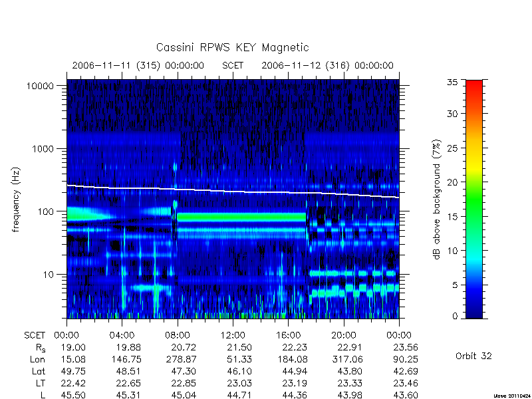The height and width of the screenshot is (399, 532).
Task: Select the end date 2006-11-12 (316) 00:00:00
Action: pos(327,65)
